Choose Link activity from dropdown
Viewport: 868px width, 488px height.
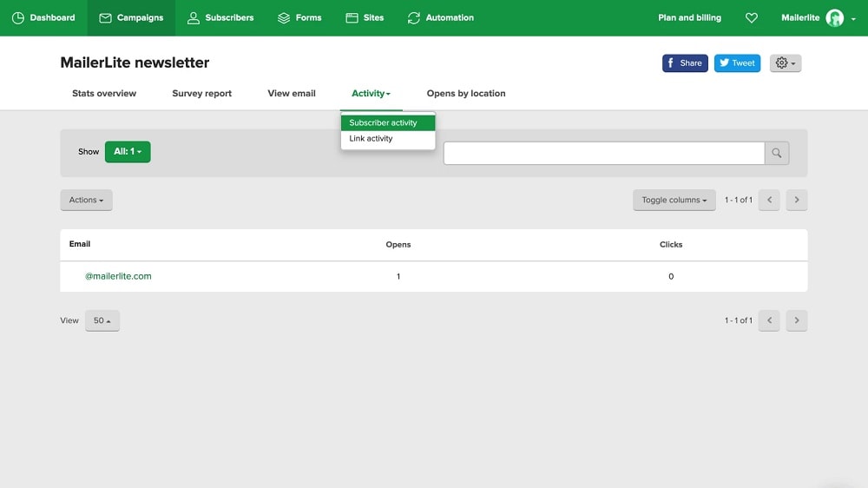[388, 138]
